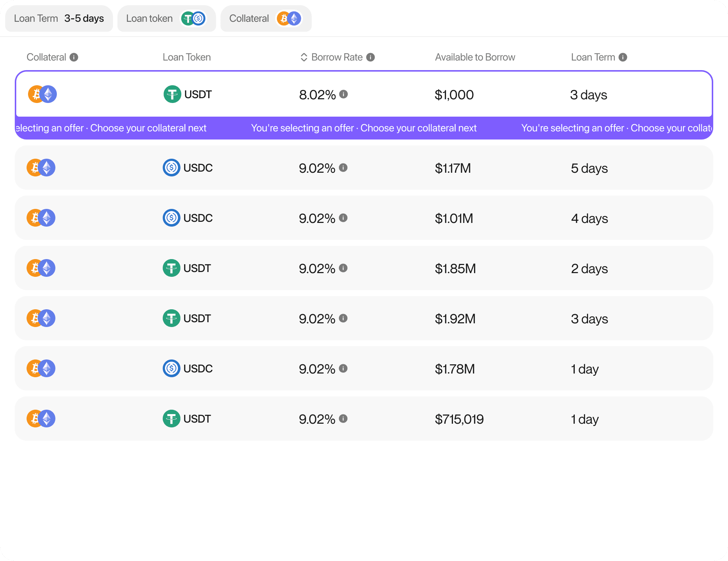Click '3 days' in the $1.92M row
This screenshot has width=728, height=561.
point(590,319)
